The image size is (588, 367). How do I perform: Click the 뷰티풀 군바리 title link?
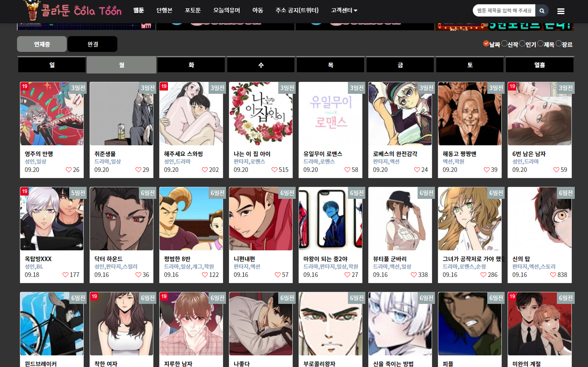[x=389, y=259]
